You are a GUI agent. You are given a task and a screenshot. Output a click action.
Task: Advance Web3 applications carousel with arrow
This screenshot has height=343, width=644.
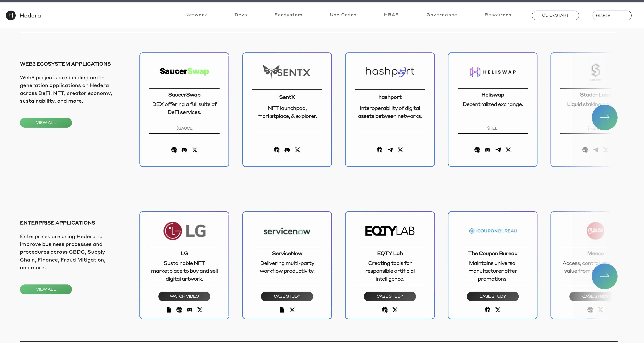[x=605, y=117]
